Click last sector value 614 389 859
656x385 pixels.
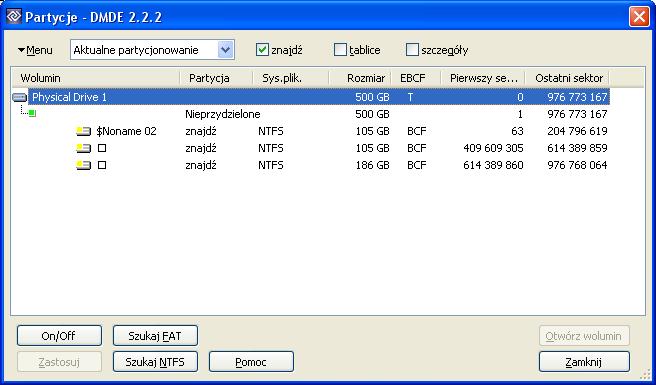(577, 148)
